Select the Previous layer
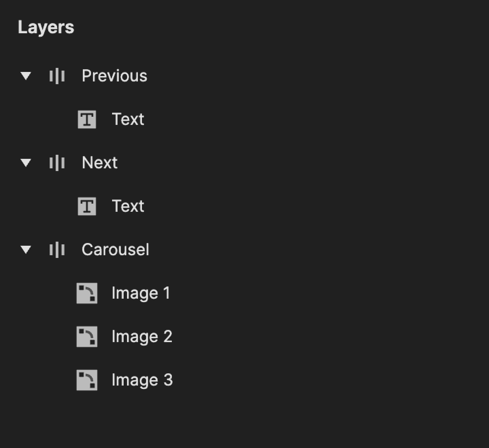489x448 pixels. tap(115, 76)
